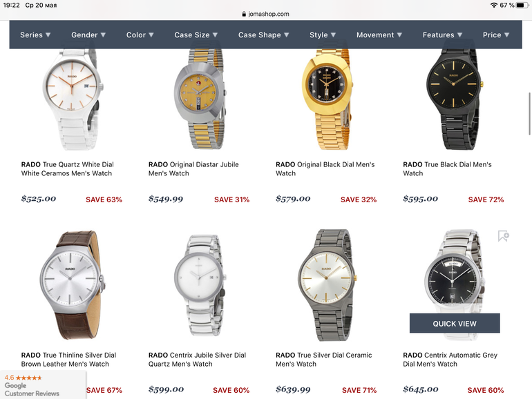Viewport: 532px width, 399px height.
Task: Tap the Wi-Fi status icon
Action: (494, 5)
